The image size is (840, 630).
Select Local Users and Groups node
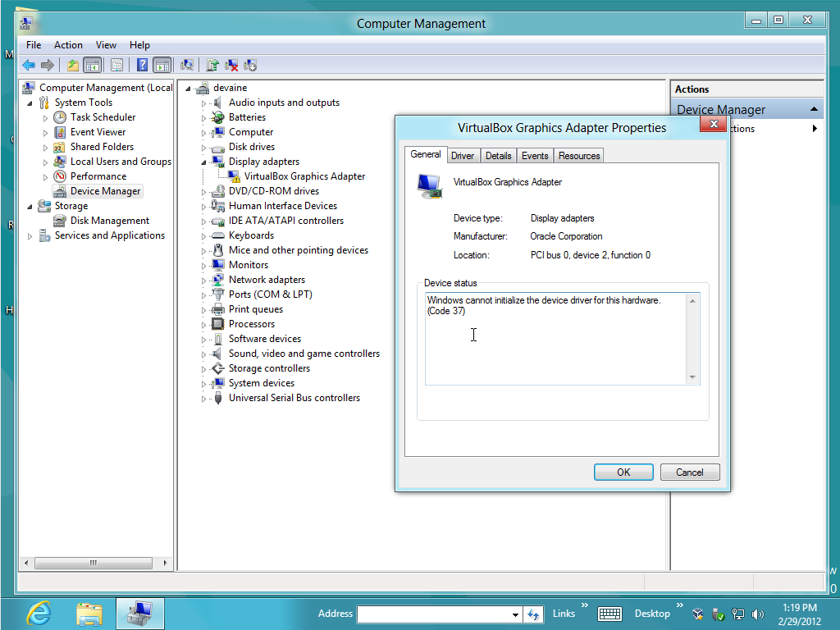coord(121,162)
